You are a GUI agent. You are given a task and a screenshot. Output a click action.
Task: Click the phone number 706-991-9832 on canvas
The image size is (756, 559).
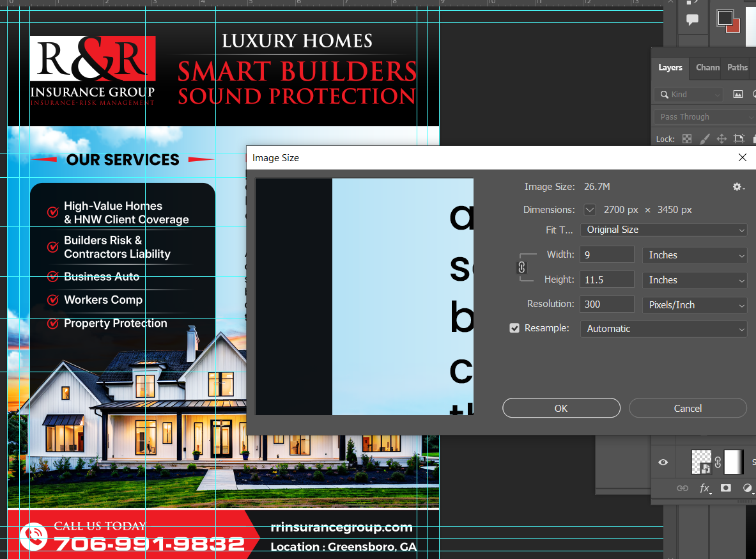pyautogui.click(x=150, y=544)
